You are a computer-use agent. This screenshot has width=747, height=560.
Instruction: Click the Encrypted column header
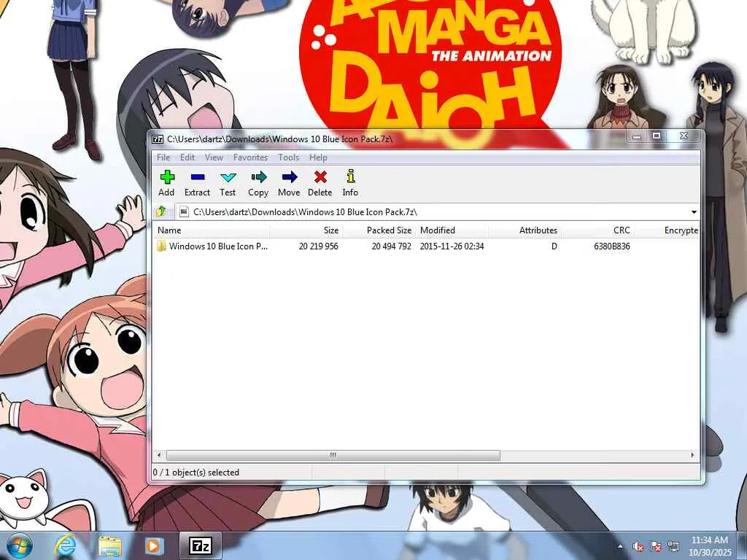(x=667, y=230)
